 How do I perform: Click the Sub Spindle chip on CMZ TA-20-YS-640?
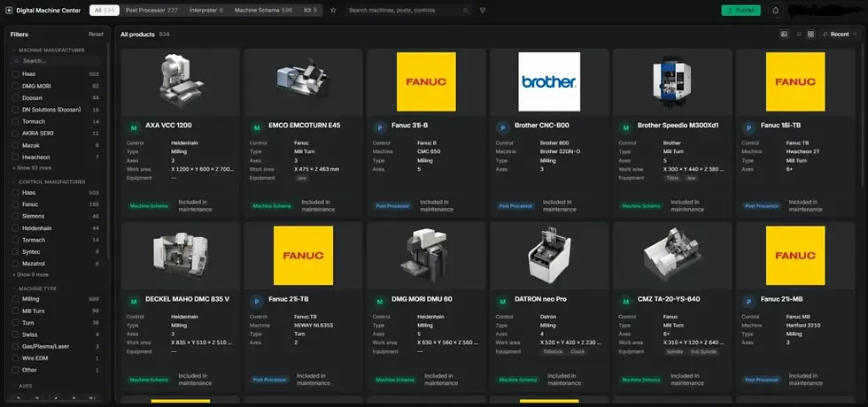click(x=703, y=352)
